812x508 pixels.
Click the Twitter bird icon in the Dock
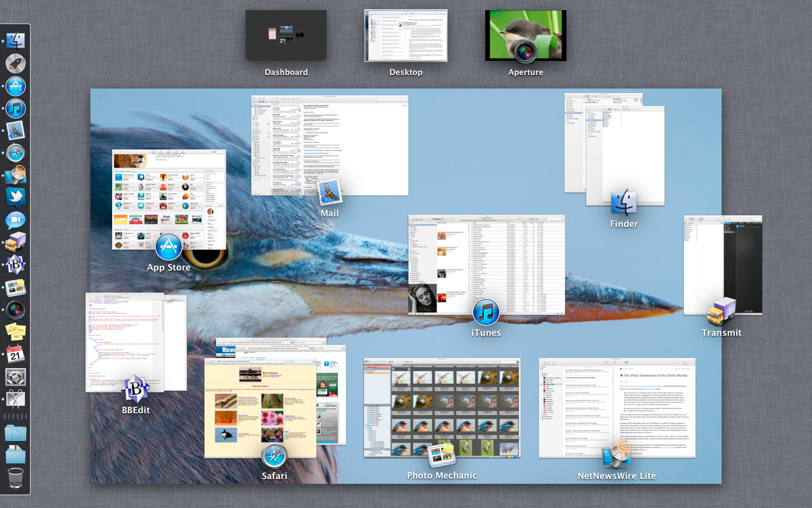(15, 197)
